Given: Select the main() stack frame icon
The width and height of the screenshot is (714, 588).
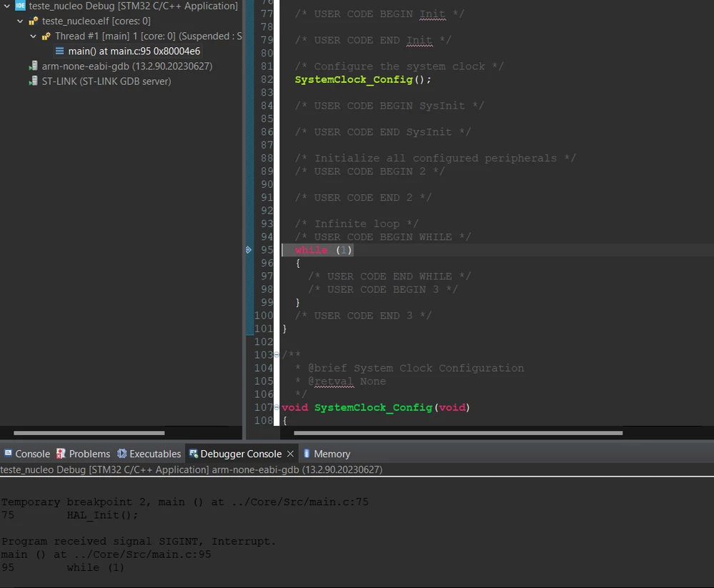Looking at the screenshot, I should [x=59, y=51].
